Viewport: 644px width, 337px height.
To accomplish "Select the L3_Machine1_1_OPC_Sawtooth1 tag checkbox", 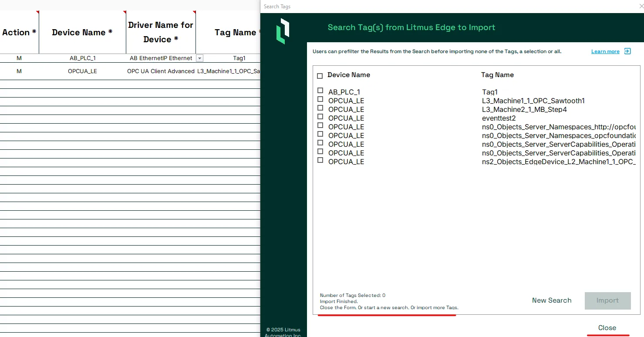I will (320, 99).
